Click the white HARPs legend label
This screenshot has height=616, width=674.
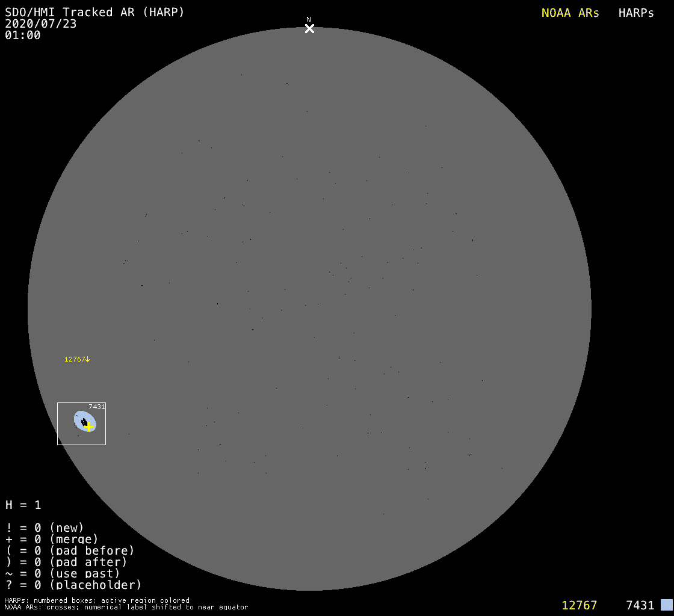pyautogui.click(x=636, y=13)
